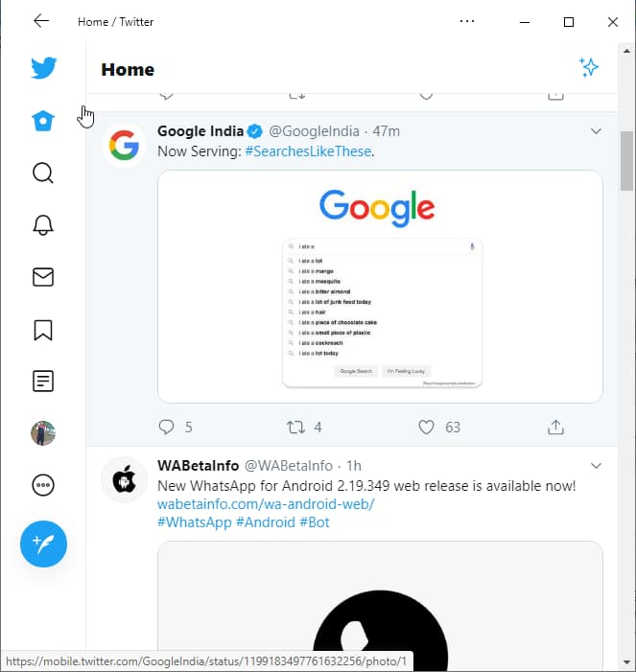Open the profile avatar in the sidebar
Viewport: 636px width, 672px height.
(x=43, y=433)
